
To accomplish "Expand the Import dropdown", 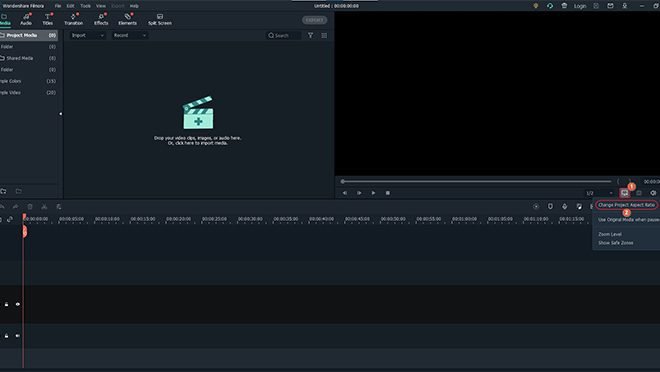I will [88, 35].
